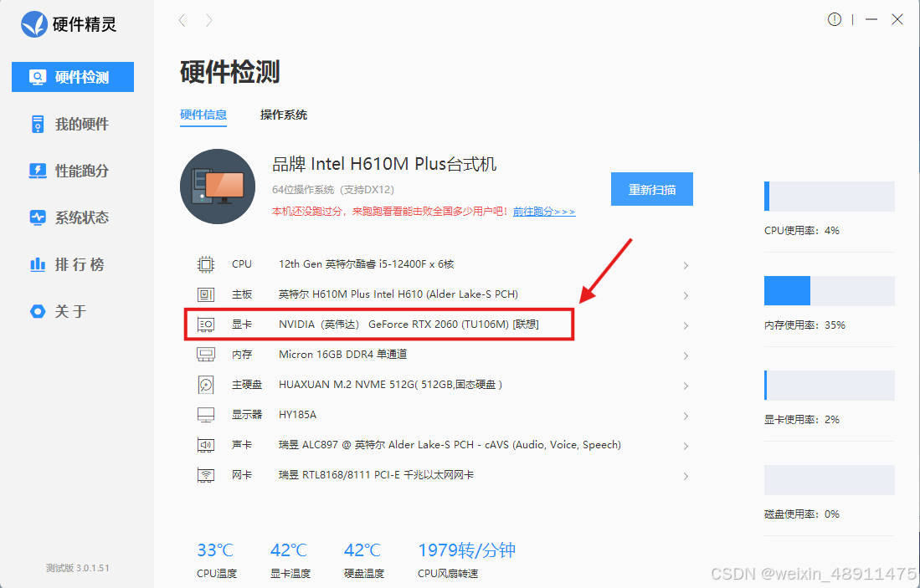920x588 pixels.
Task: Minimize the 硬件精灵 window
Action: click(x=871, y=19)
